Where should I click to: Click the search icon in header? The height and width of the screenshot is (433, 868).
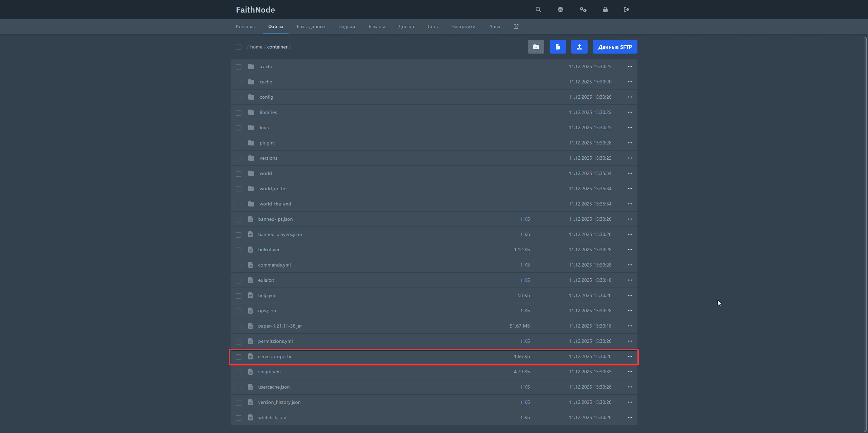click(x=538, y=9)
